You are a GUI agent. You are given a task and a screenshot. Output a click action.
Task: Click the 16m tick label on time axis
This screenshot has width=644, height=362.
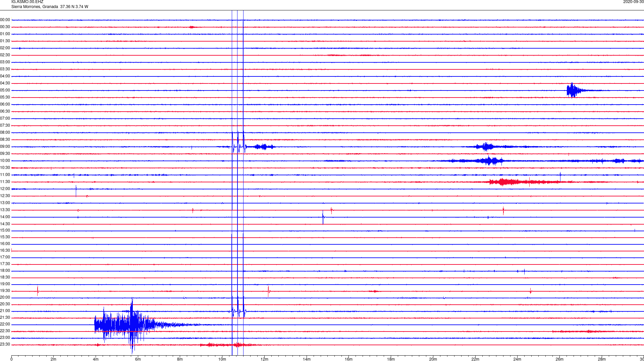coord(349,359)
